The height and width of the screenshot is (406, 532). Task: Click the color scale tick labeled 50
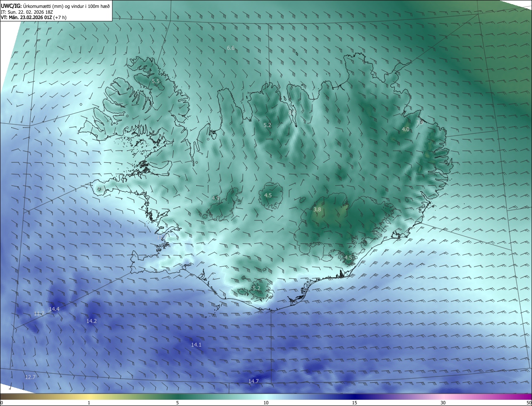tap(529, 403)
